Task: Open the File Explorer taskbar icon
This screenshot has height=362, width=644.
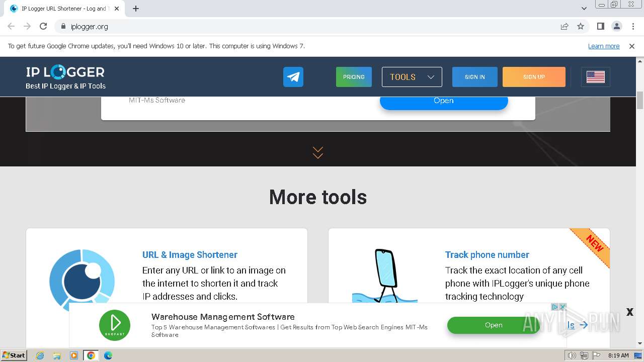Action: click(x=57, y=355)
